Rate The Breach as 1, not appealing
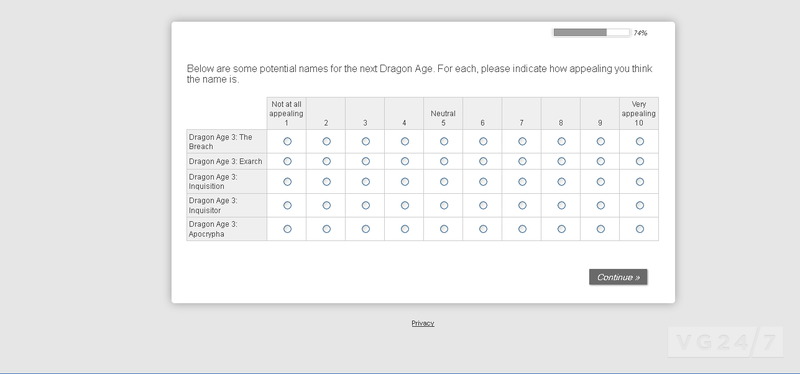Viewport: 800px width, 374px height. coord(287,141)
